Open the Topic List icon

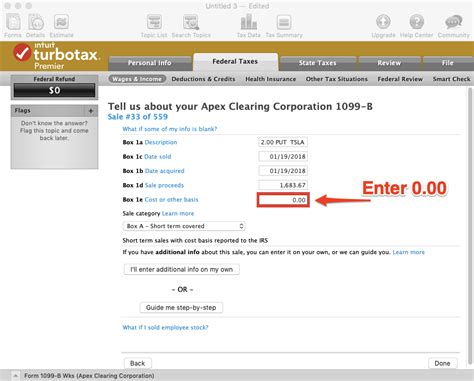tap(154, 23)
